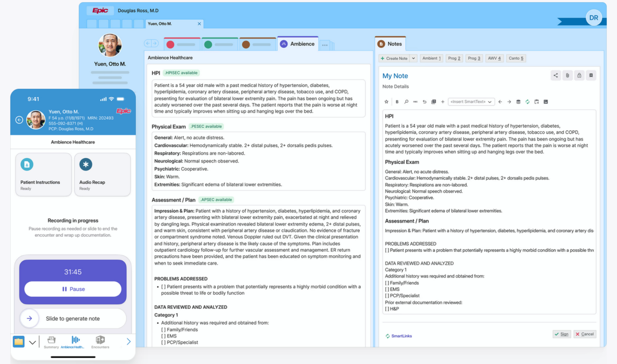Viewport: 617px width, 364px height.
Task: Click the database stack icon in toolbar
Action: click(x=518, y=102)
